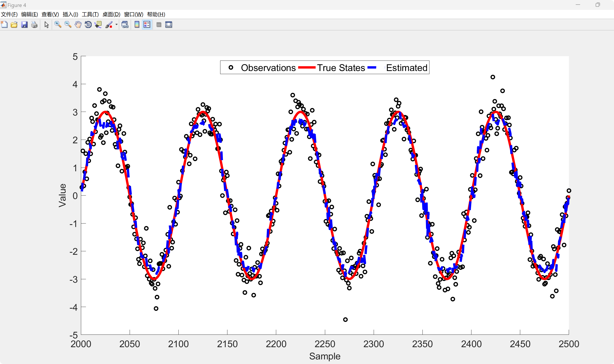Select the Zoom In magnifier tool
This screenshot has height=364, width=614.
(x=58, y=24)
